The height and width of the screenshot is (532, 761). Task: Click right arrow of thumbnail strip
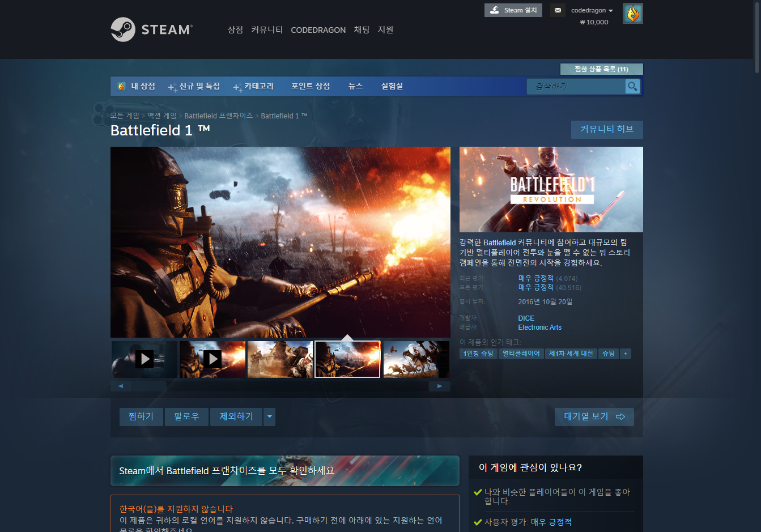coord(440,386)
